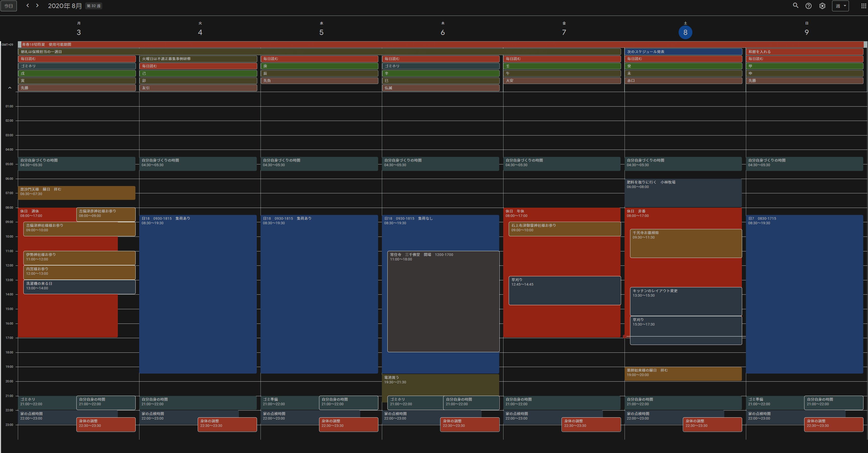Click the 今日 button
This screenshot has height=453, width=868.
(9, 6)
